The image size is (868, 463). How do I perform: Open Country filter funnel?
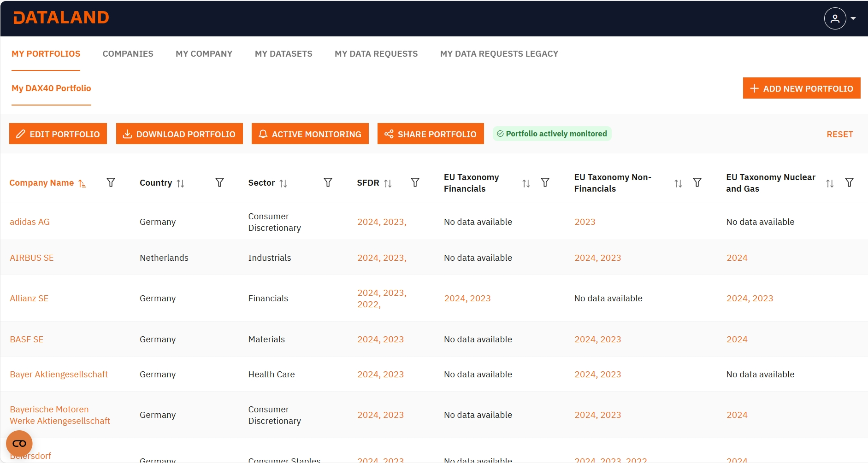click(219, 182)
